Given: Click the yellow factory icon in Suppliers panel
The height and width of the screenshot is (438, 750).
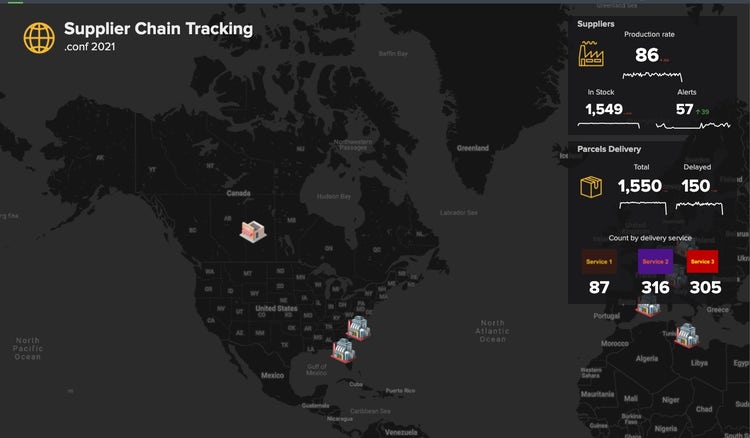Looking at the screenshot, I should (591, 55).
